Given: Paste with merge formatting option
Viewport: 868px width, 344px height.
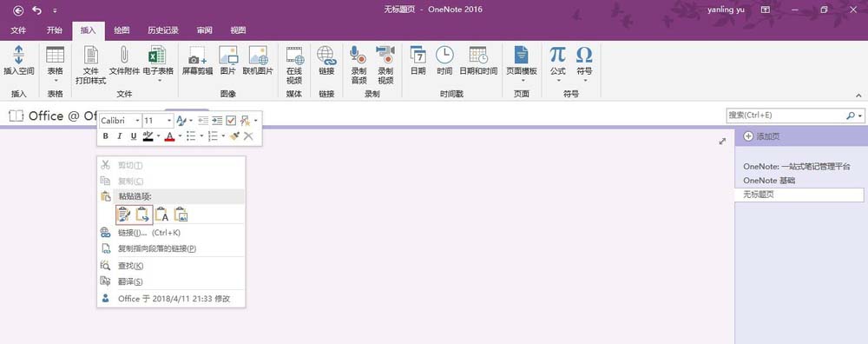Looking at the screenshot, I should [143, 215].
